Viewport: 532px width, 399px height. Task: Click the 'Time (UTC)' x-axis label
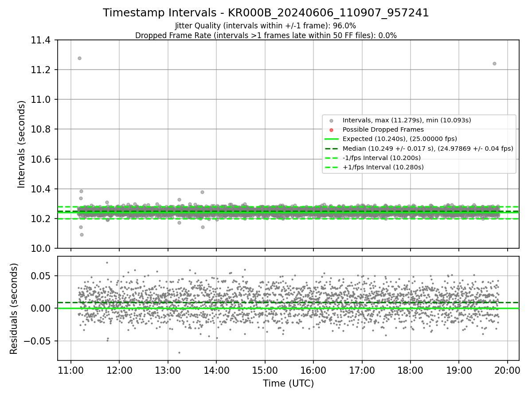288,383
